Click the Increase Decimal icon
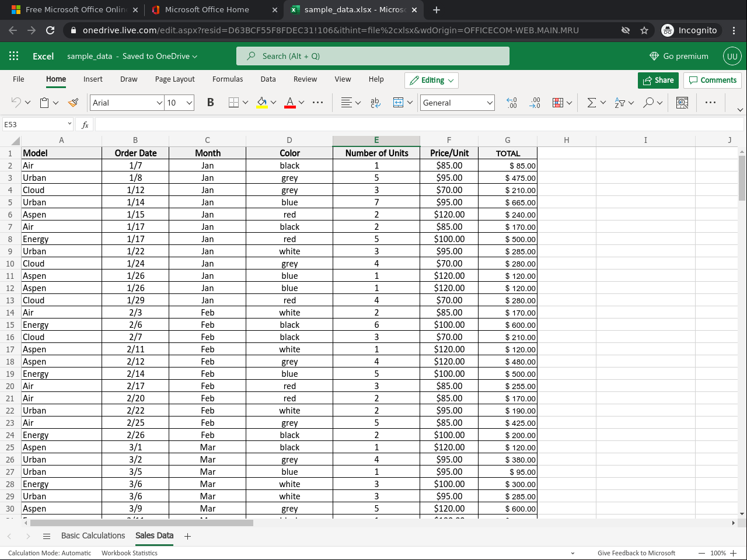The height and width of the screenshot is (560, 747). pyautogui.click(x=512, y=103)
